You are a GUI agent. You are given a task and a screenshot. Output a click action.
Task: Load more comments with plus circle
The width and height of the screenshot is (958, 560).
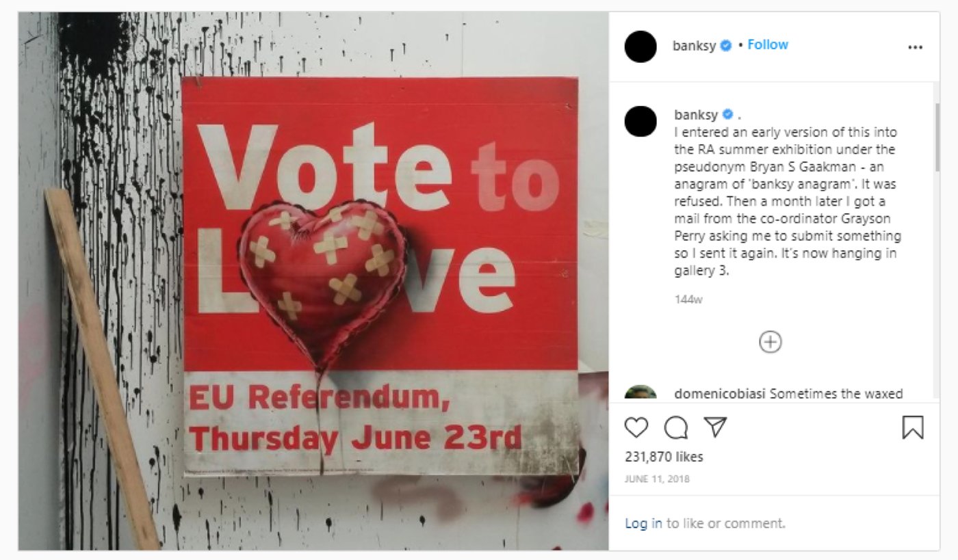point(771,342)
